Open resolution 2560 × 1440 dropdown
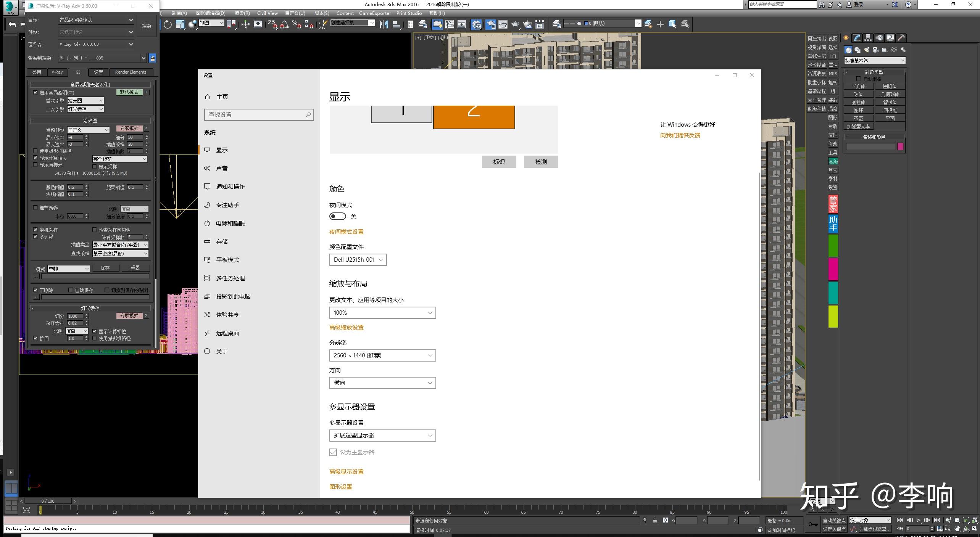Image resolution: width=980 pixels, height=537 pixels. pos(382,355)
